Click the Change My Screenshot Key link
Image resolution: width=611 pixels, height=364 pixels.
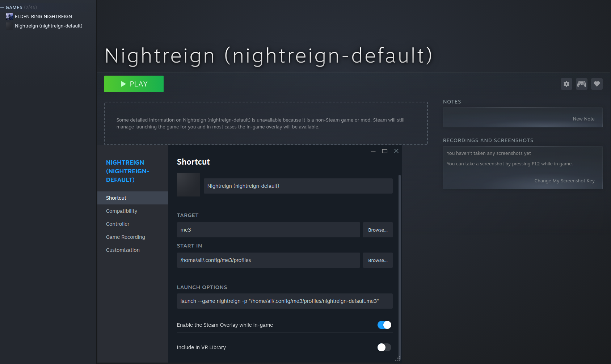(x=564, y=181)
